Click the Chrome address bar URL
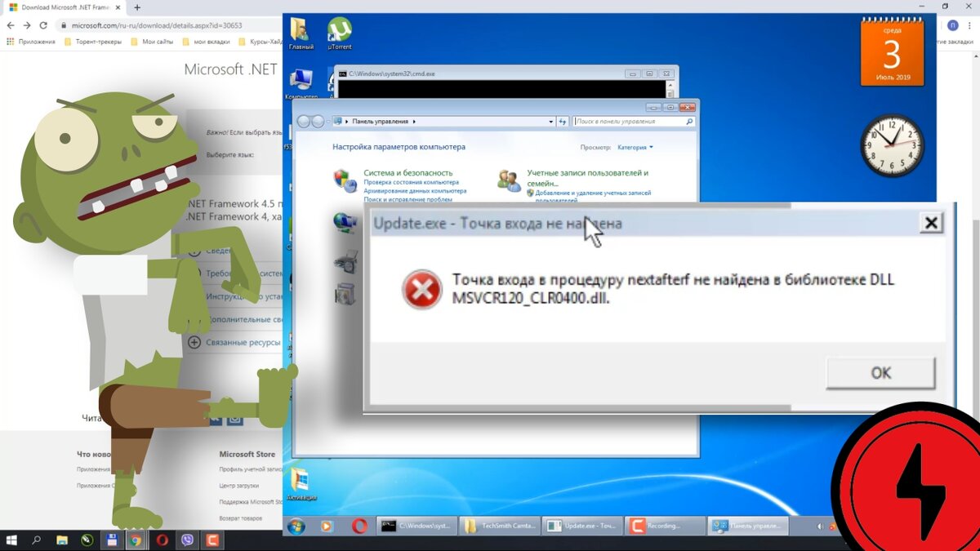 (x=157, y=25)
